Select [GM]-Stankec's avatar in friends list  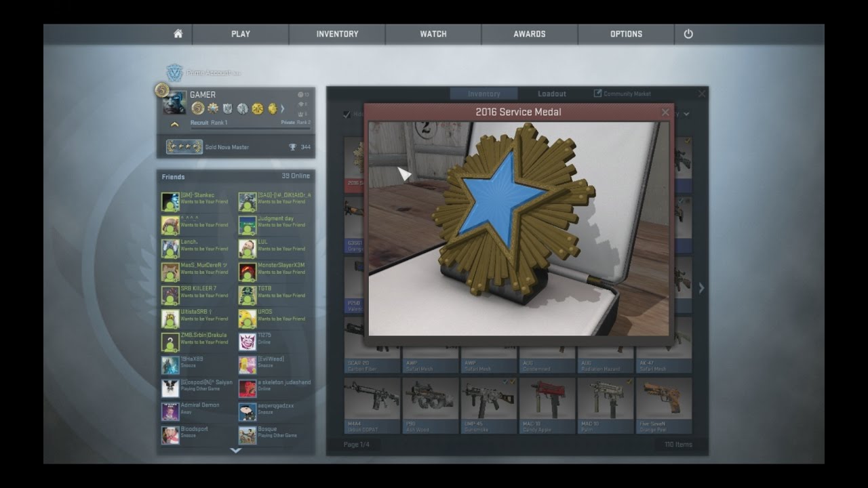click(x=170, y=202)
